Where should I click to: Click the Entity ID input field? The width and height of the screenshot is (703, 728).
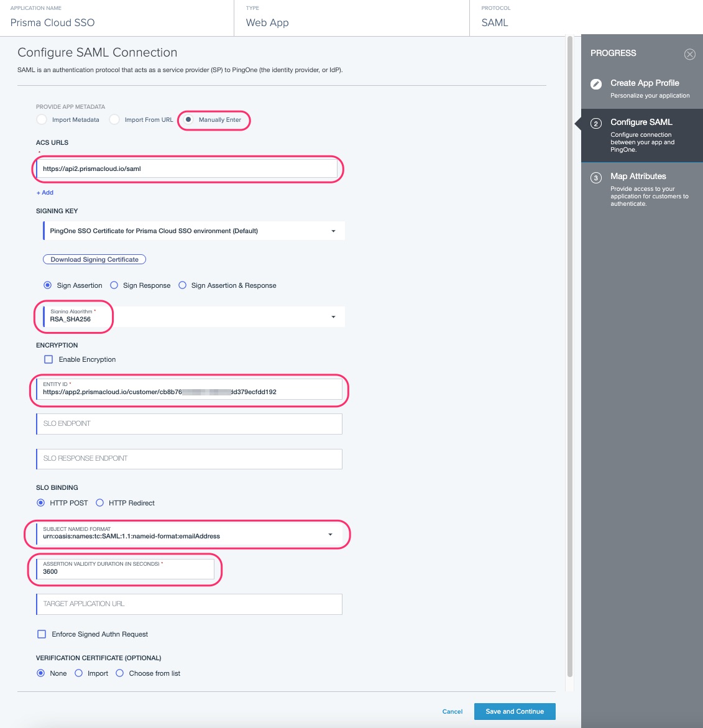pyautogui.click(x=189, y=389)
